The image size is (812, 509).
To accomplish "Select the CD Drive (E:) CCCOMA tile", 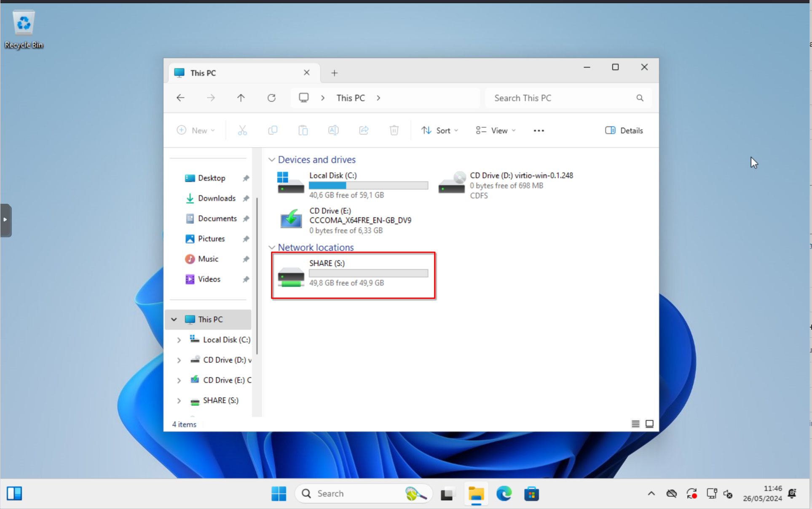I will coord(346,220).
